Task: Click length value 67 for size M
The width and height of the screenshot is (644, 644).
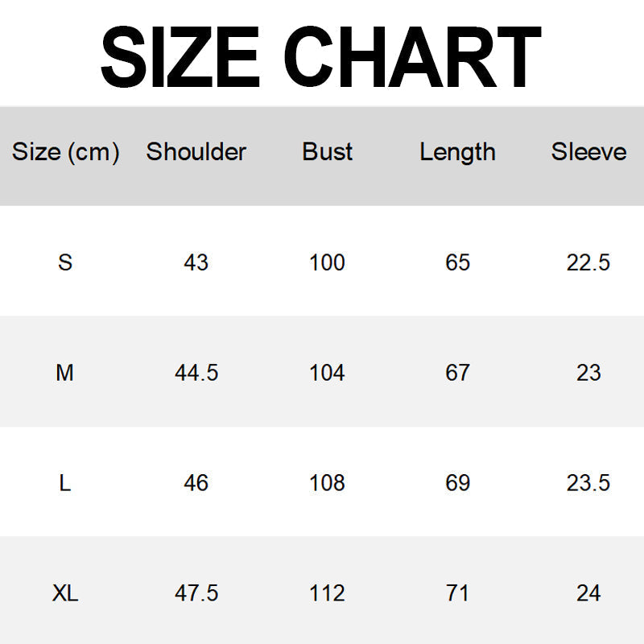Action: (x=457, y=373)
